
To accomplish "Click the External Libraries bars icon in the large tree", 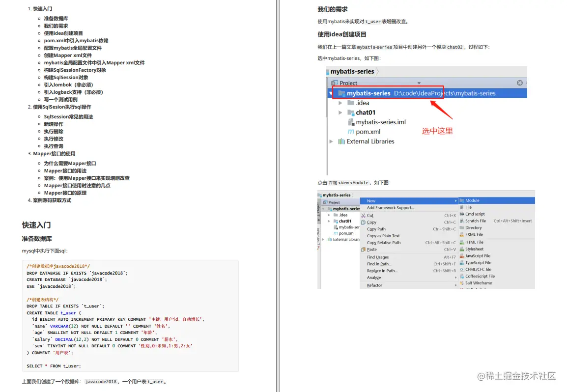I will (341, 141).
